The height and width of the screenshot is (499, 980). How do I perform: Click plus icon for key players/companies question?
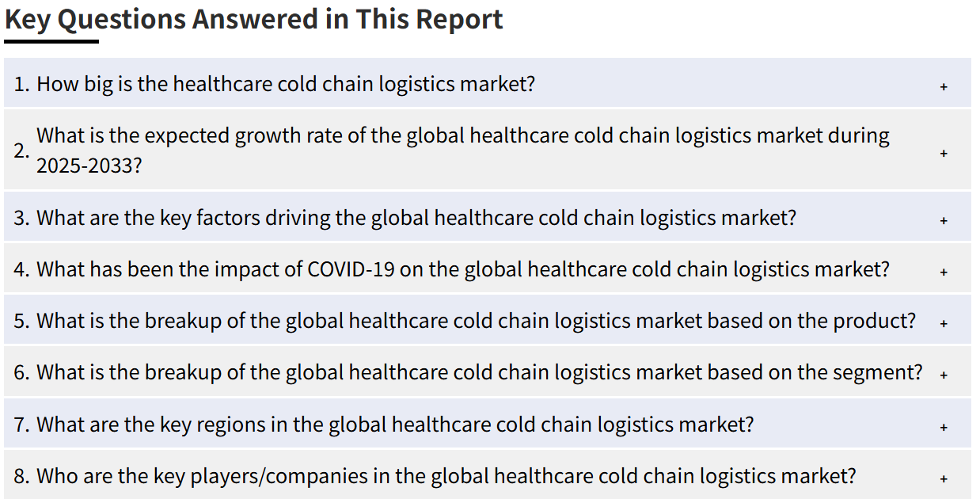944,478
